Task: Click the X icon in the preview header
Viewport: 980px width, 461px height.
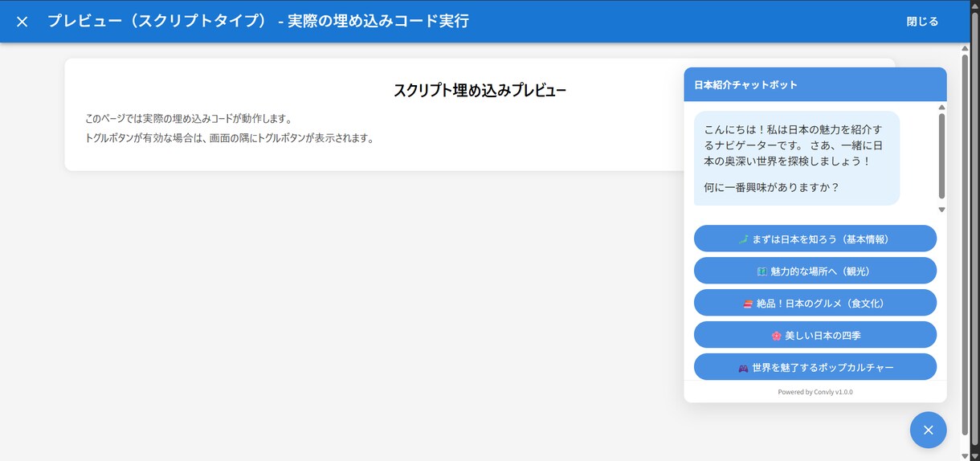Action: [x=22, y=22]
